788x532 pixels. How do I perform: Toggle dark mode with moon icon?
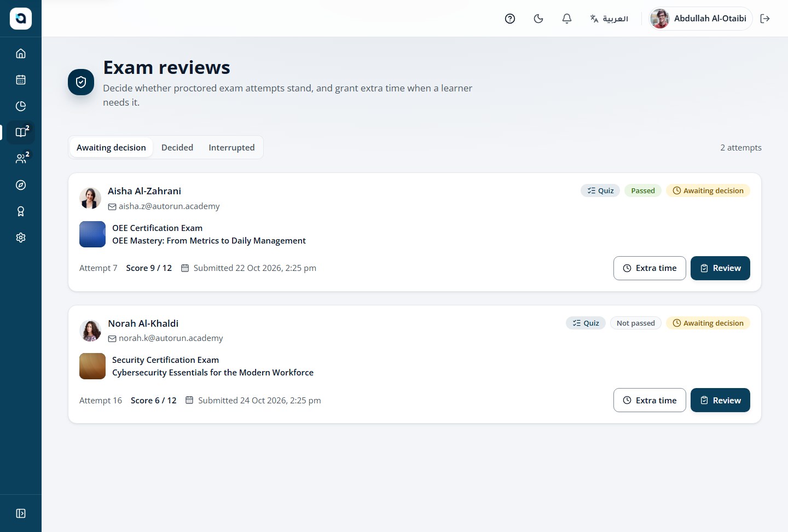[538, 19]
